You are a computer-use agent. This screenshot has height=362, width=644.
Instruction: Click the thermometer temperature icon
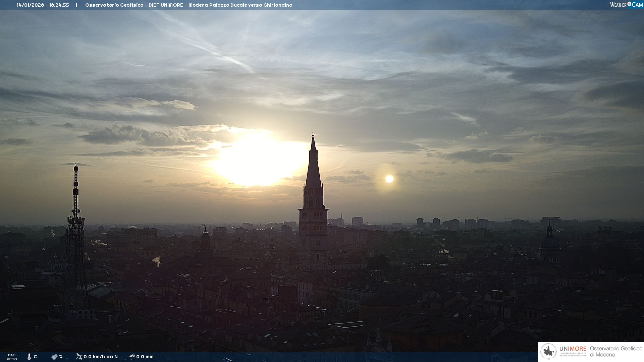tap(29, 357)
